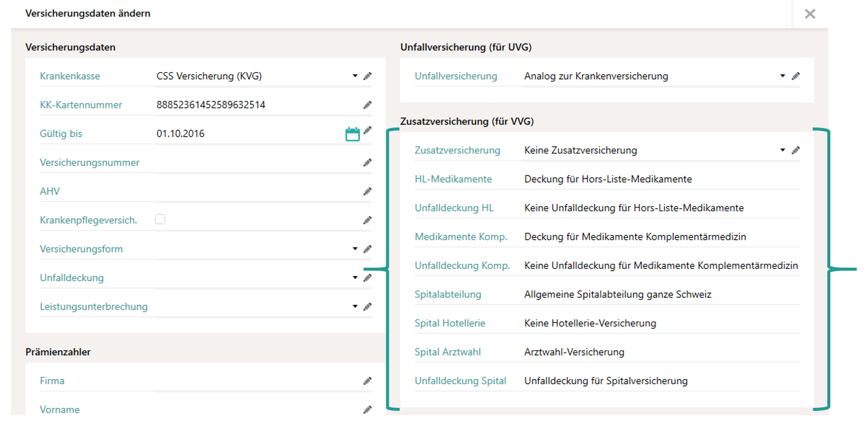
Task: Click the pencil icon beside Versicherungsnummer
Action: [x=367, y=163]
